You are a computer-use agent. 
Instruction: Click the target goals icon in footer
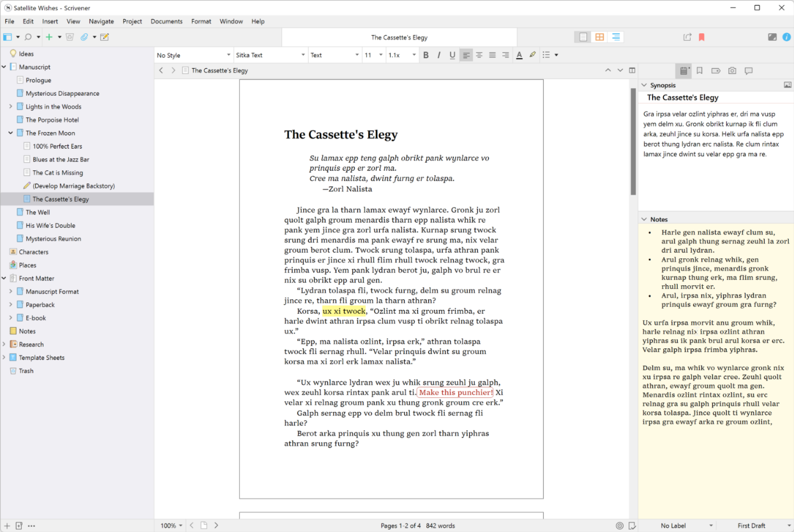pyautogui.click(x=620, y=526)
